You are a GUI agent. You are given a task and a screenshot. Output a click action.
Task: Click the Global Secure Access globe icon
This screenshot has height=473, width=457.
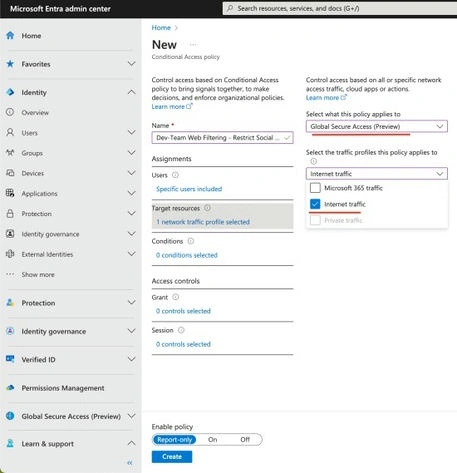point(10,416)
